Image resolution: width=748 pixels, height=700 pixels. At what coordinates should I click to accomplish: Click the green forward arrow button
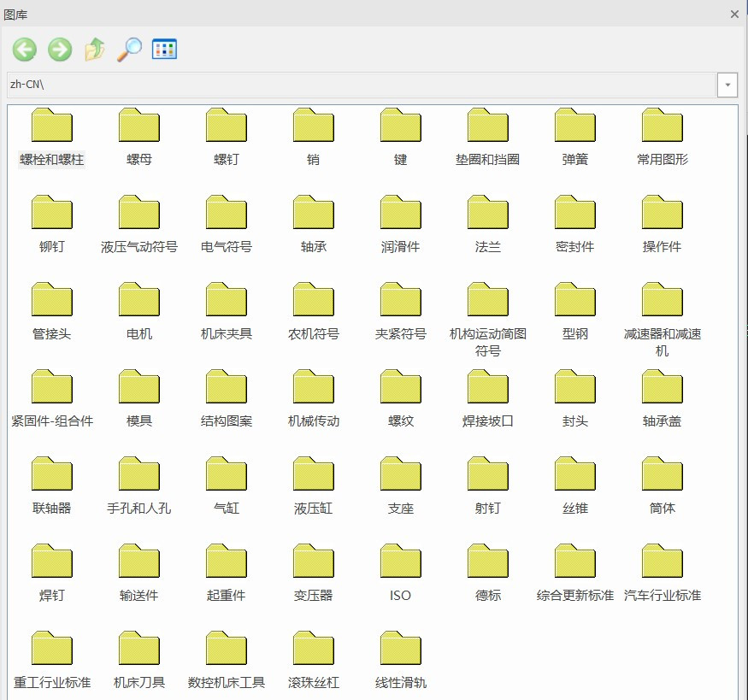[60, 50]
